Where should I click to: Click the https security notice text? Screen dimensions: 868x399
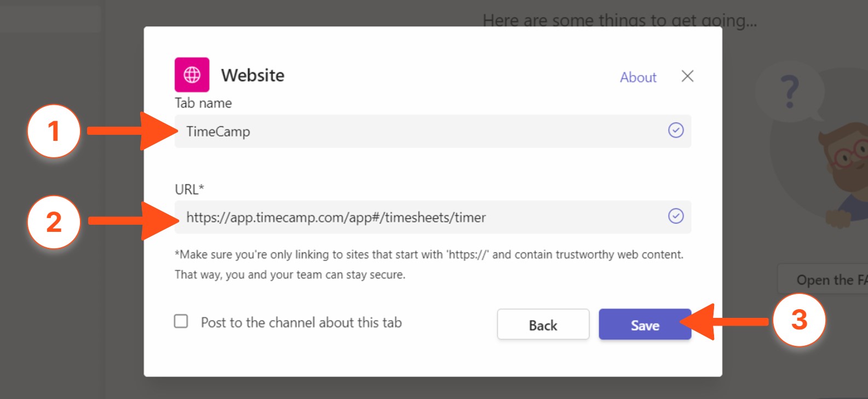[x=429, y=264]
